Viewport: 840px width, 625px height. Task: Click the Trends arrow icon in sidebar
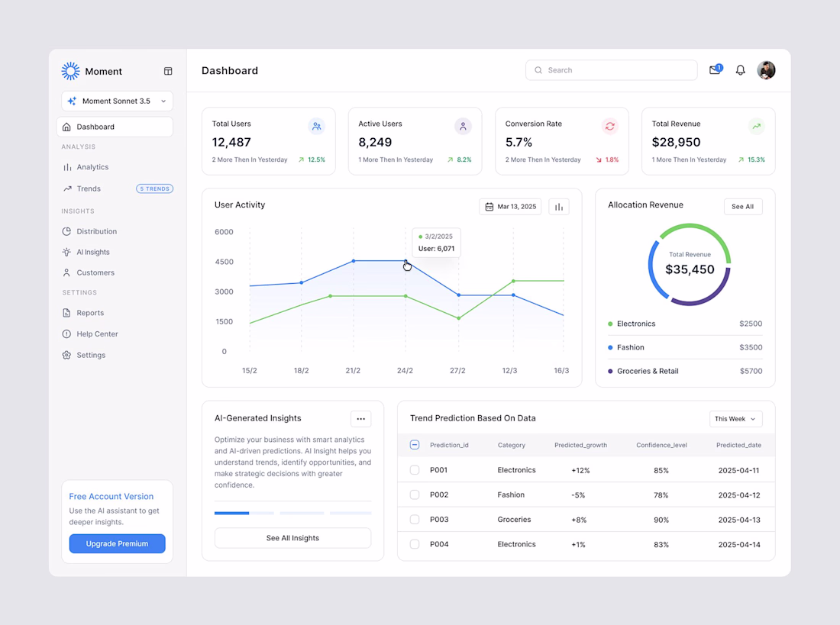click(67, 188)
